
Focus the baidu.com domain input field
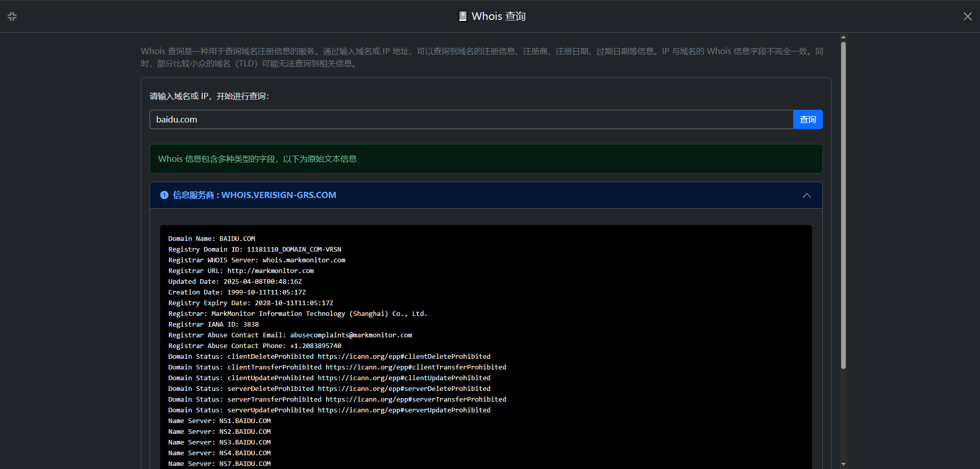coord(471,119)
